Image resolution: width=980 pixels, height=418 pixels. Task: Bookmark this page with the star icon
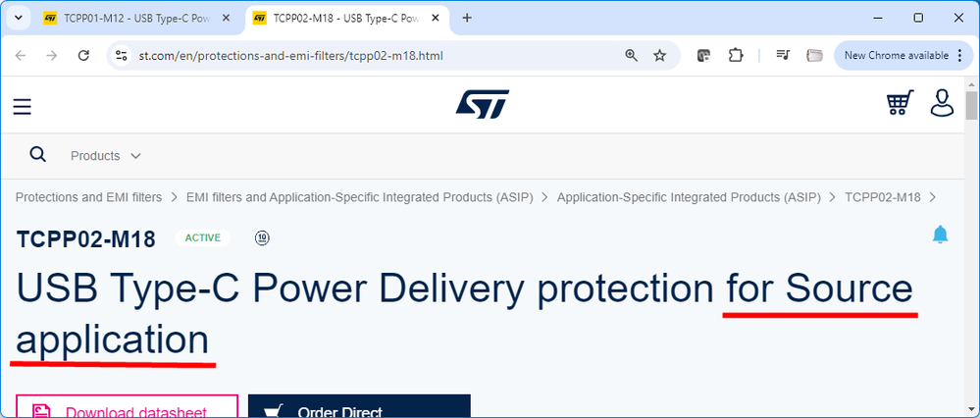[659, 56]
